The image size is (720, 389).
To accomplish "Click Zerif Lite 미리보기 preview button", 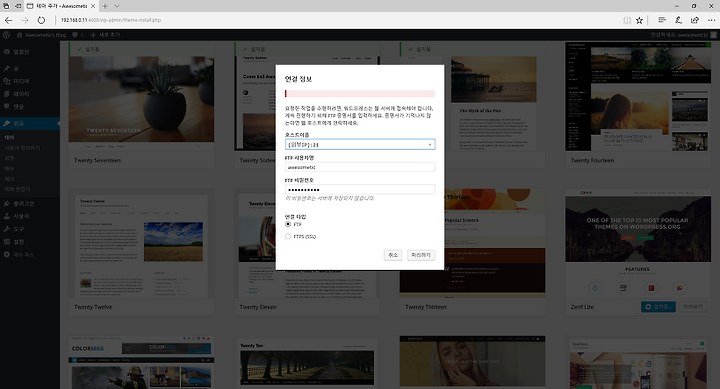I will (x=693, y=306).
